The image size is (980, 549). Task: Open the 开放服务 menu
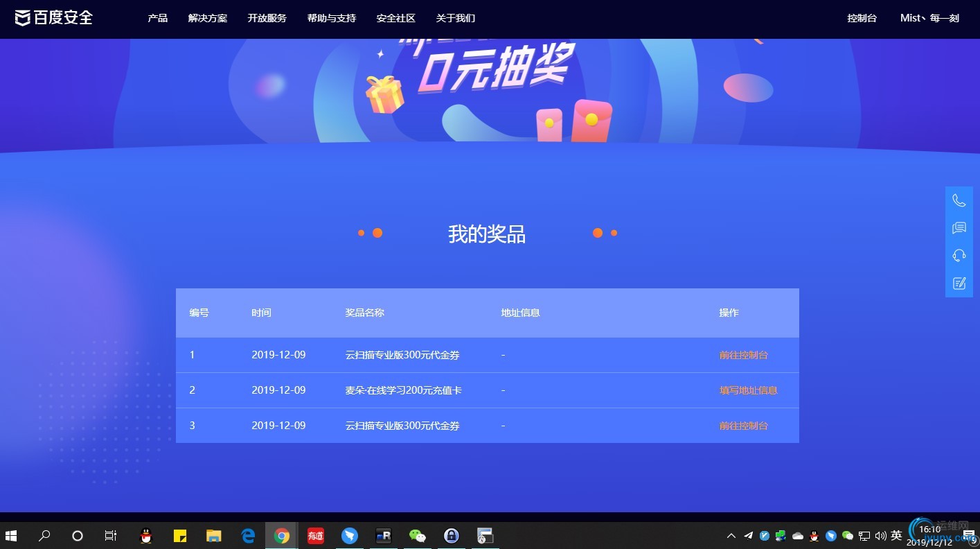(267, 18)
